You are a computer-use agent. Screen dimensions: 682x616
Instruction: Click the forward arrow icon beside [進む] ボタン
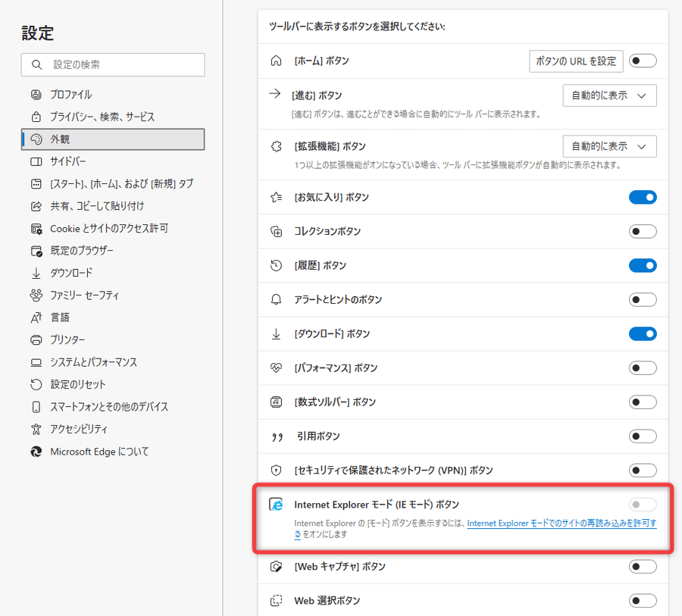tap(275, 93)
